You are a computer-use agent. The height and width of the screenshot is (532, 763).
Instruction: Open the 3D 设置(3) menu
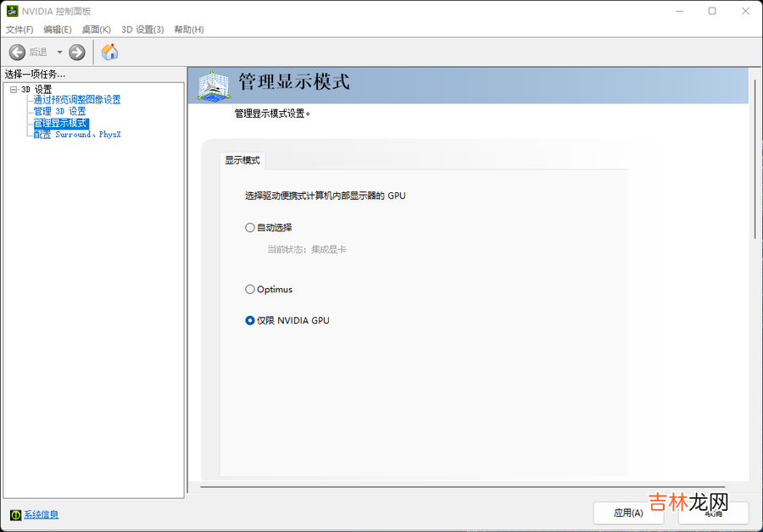tap(142, 30)
